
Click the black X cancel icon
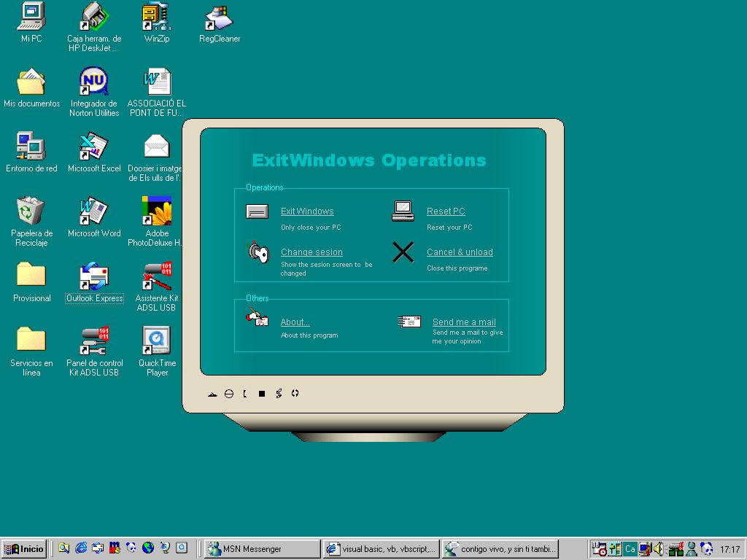[403, 252]
